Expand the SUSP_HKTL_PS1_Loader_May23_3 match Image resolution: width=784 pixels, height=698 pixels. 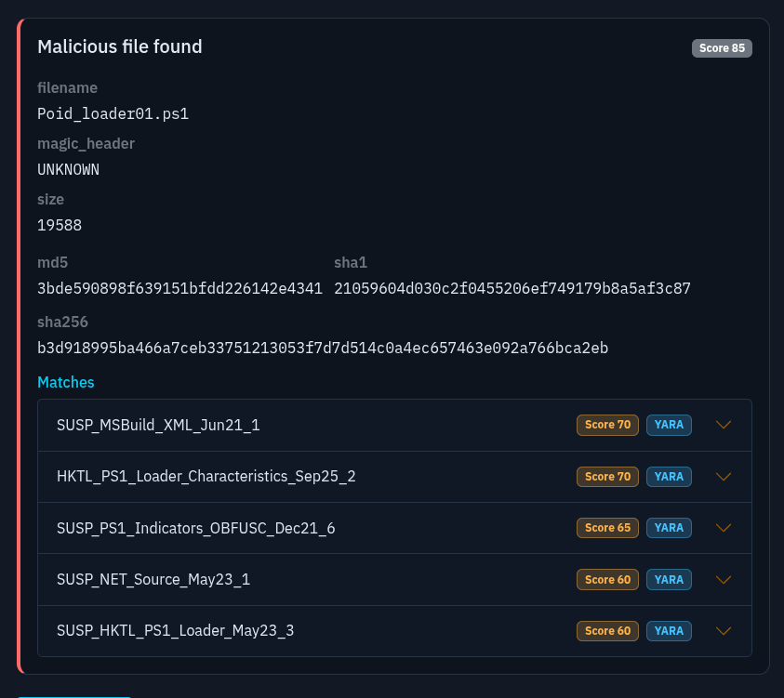tap(724, 630)
